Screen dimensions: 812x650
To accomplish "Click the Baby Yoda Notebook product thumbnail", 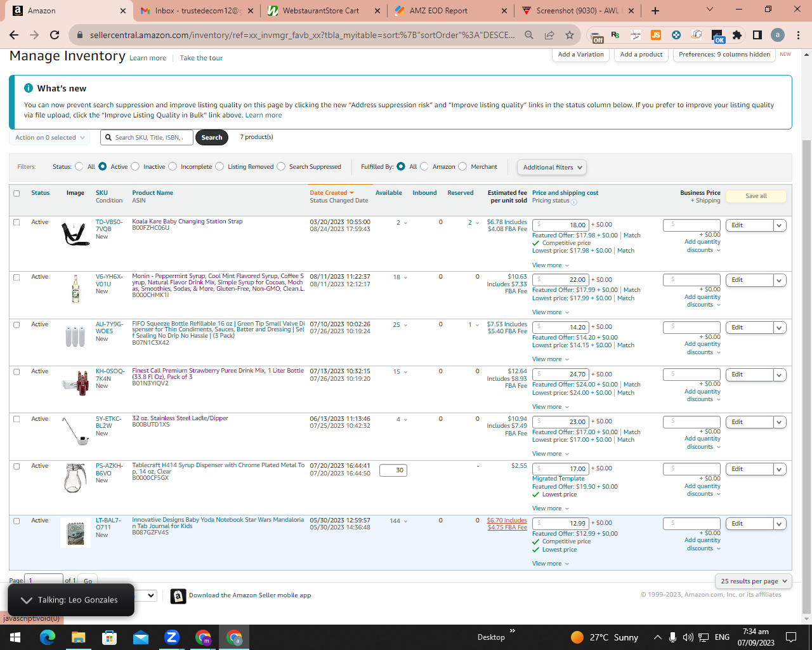I will click(75, 533).
